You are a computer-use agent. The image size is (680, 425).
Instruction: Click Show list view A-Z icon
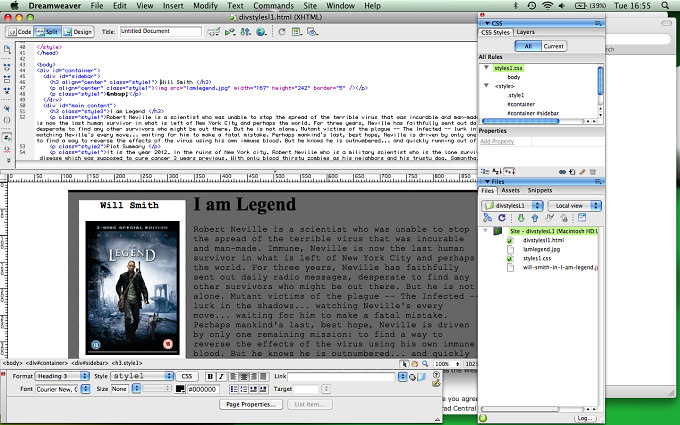pos(497,172)
